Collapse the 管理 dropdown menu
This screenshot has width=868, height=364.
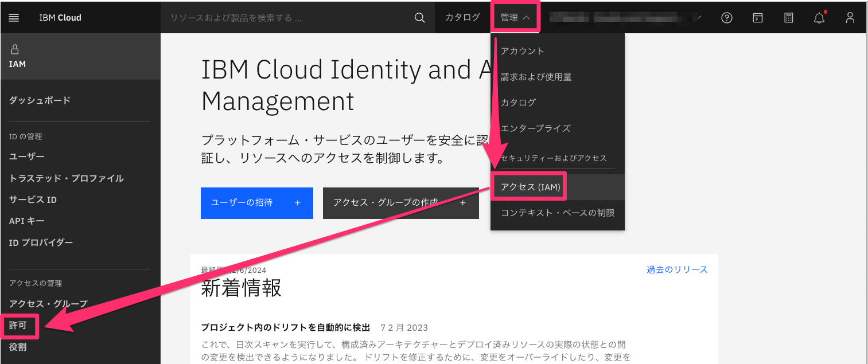coord(515,18)
